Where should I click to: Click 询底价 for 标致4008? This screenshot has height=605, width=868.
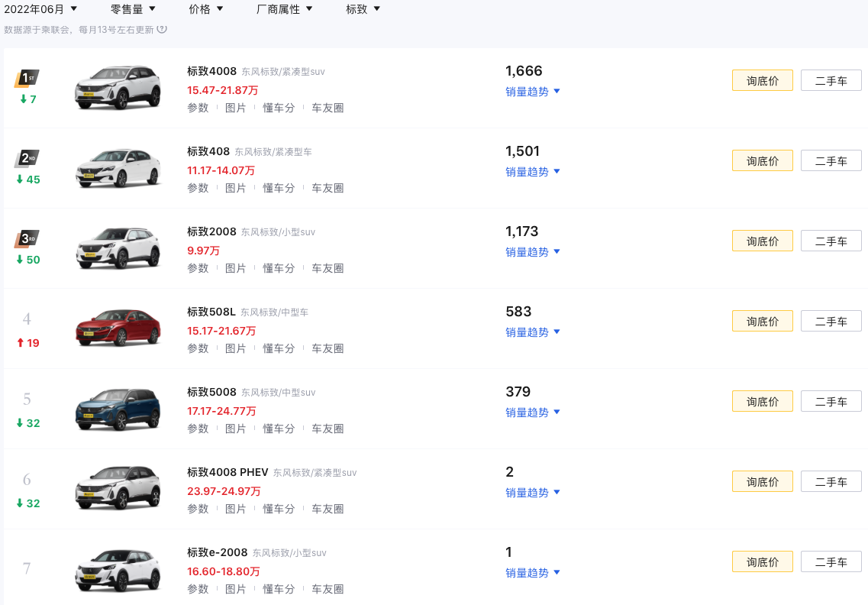[x=763, y=80]
